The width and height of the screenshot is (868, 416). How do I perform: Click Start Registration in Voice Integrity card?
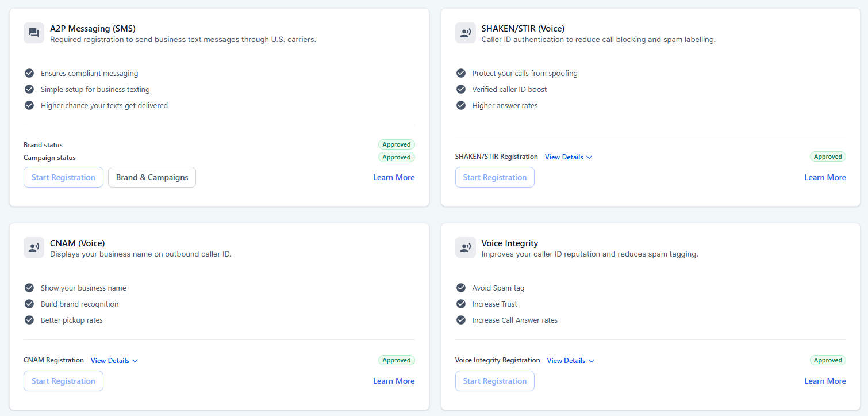click(x=495, y=381)
